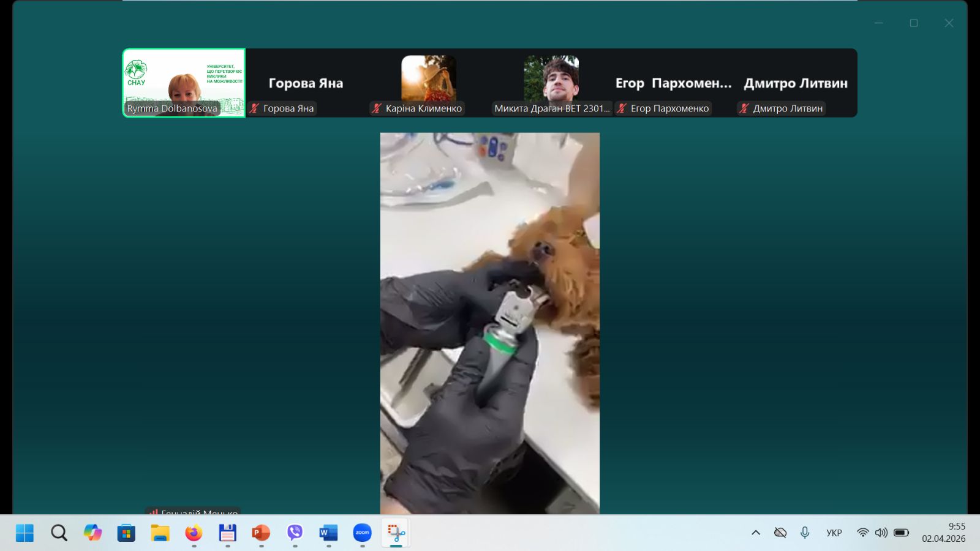Open Viber from the taskbar
The height and width of the screenshot is (551, 980).
pyautogui.click(x=295, y=533)
